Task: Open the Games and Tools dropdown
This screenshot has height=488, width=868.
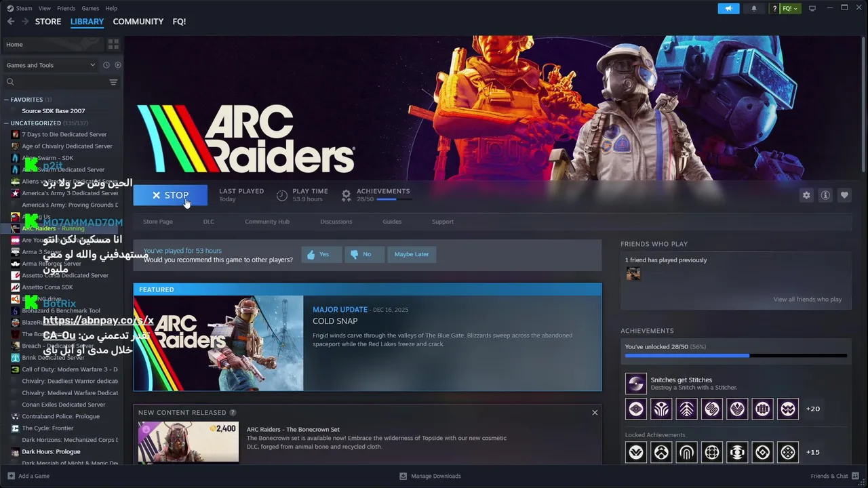Action: tap(51, 65)
